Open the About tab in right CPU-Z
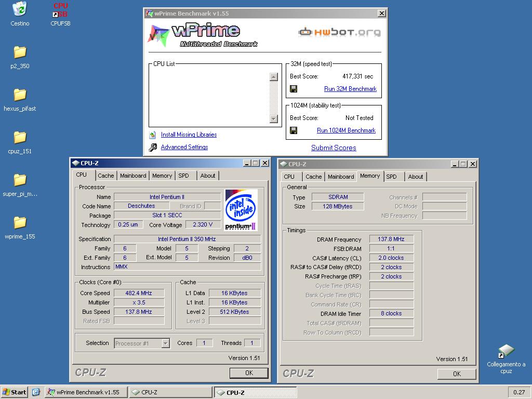Screen dimensions: 532x399 point(416,177)
